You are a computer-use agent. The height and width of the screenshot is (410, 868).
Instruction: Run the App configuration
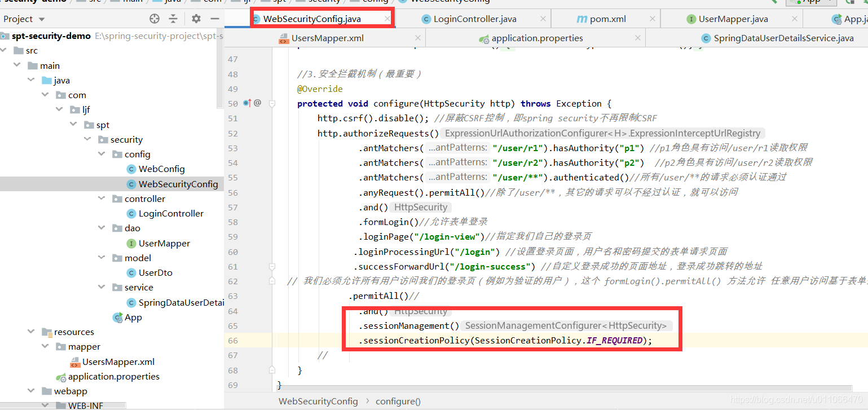point(811,2)
